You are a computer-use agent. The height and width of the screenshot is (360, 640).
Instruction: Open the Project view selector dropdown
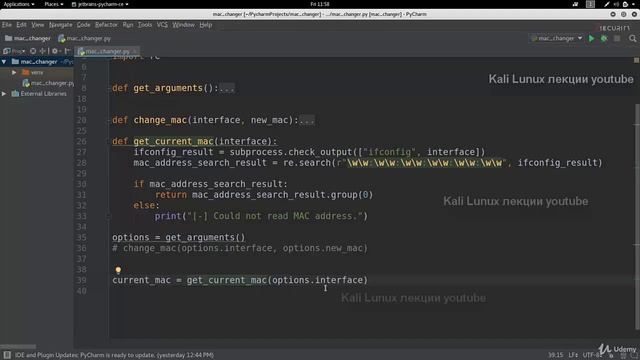coord(15,51)
